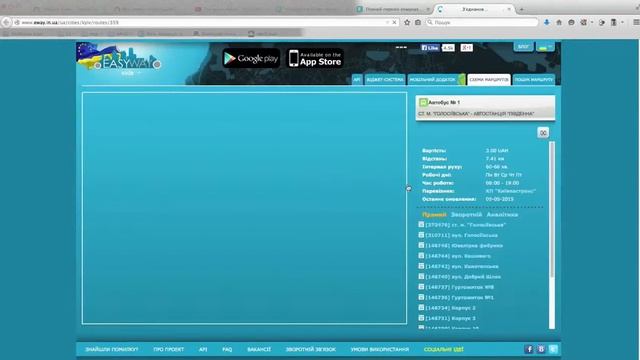Select stop [310711] вул. Голосіївська
The width and height of the screenshot is (640, 360).
[461, 235]
